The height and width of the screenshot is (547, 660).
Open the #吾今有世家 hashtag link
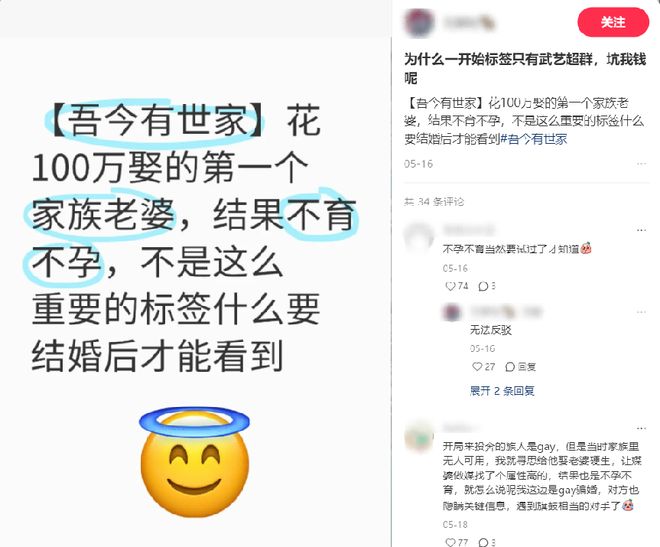click(534, 139)
